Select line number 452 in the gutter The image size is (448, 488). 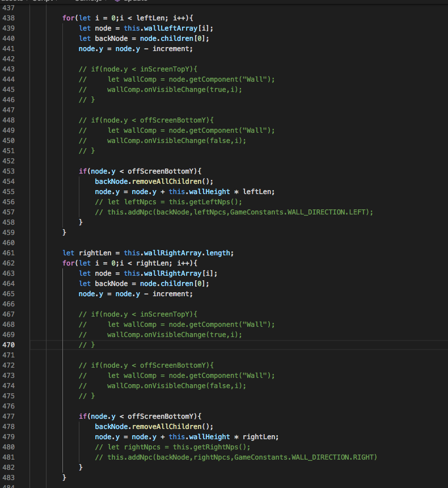(x=9, y=161)
